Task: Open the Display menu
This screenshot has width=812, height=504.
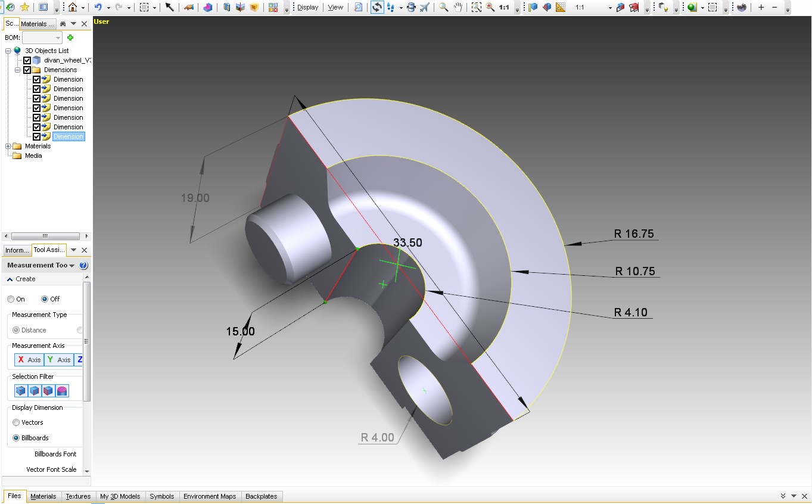Action: point(307,7)
